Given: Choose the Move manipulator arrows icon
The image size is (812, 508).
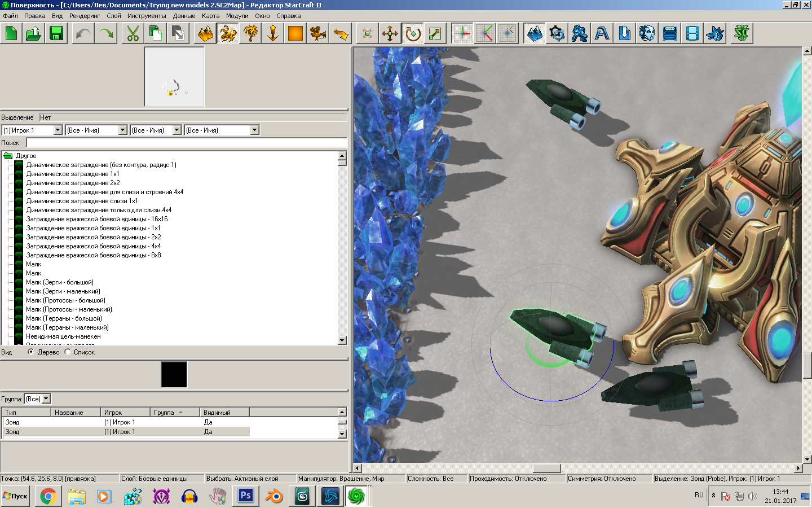Looking at the screenshot, I should point(390,34).
